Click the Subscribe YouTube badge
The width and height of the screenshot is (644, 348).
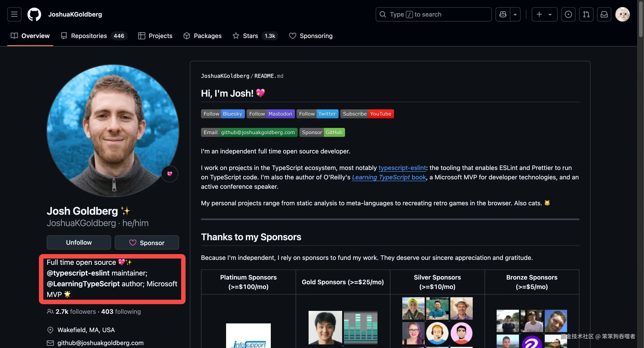pos(367,114)
